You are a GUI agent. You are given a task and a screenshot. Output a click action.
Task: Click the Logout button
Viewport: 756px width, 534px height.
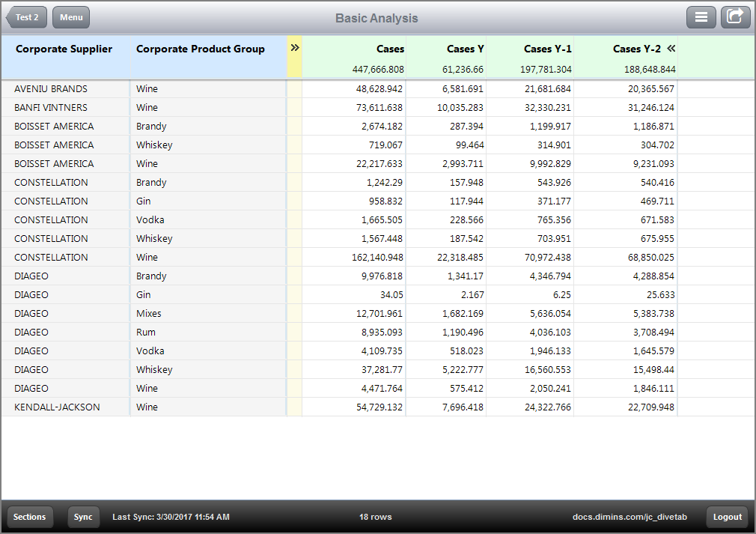pos(727,517)
